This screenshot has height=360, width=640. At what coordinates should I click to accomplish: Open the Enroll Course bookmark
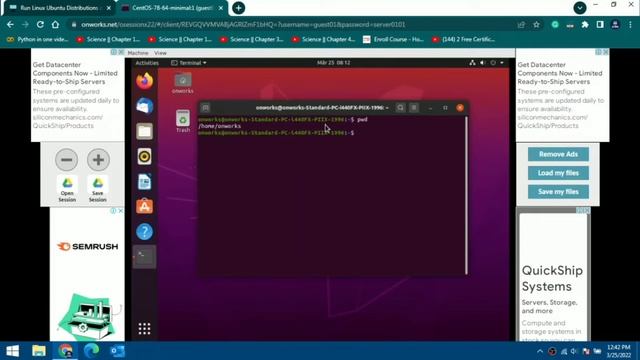tap(393, 39)
